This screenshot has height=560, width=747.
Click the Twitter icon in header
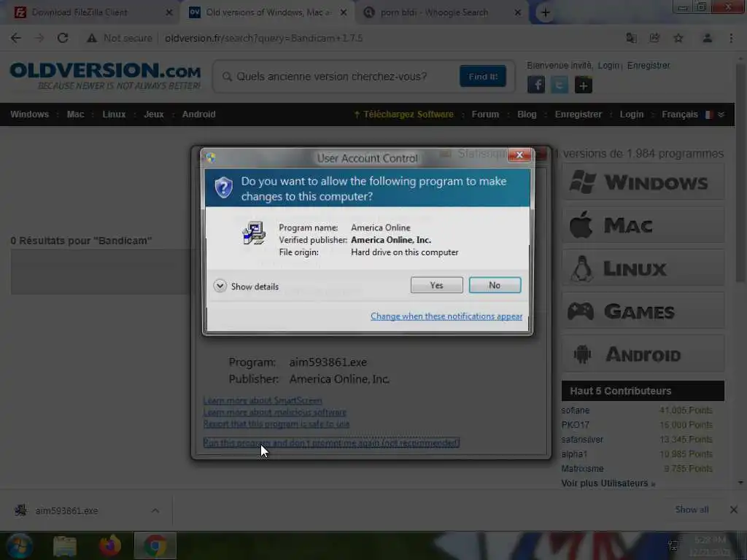click(x=560, y=85)
